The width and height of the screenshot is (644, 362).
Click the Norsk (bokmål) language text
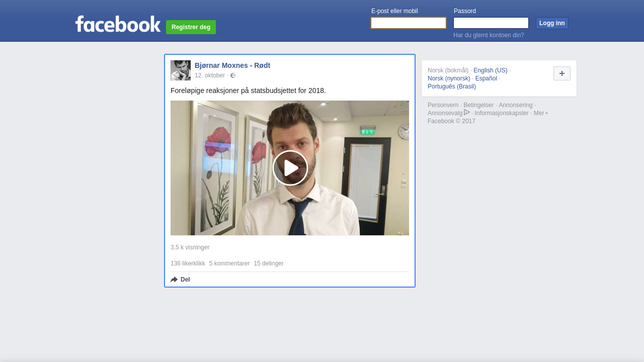pyautogui.click(x=448, y=70)
